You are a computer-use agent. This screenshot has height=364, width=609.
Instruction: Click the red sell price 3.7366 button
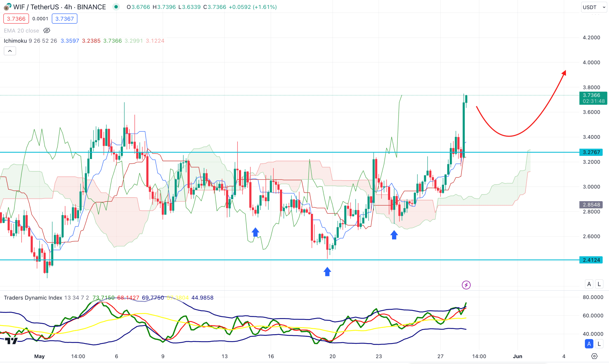[x=16, y=19]
